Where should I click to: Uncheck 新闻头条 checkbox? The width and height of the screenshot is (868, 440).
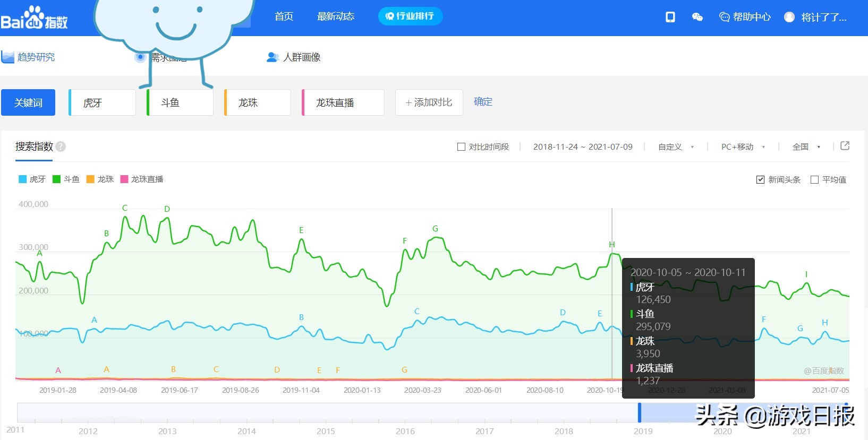[760, 179]
